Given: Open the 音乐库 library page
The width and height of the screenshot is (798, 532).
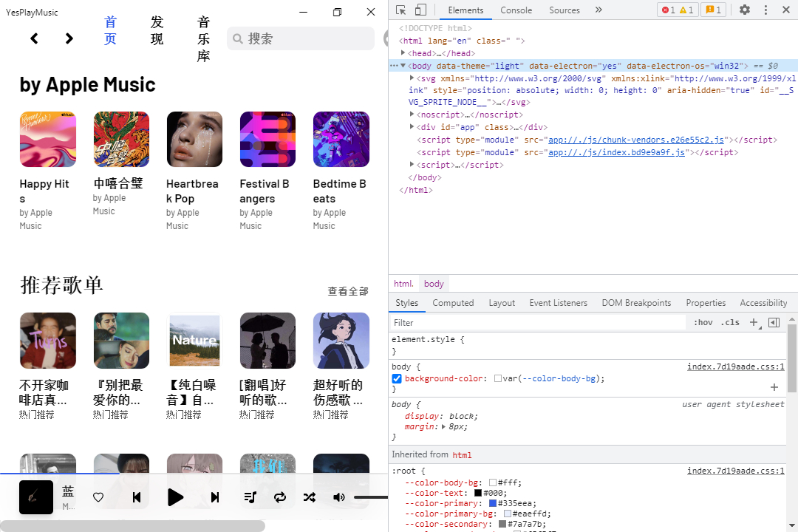Looking at the screenshot, I should tap(204, 38).
